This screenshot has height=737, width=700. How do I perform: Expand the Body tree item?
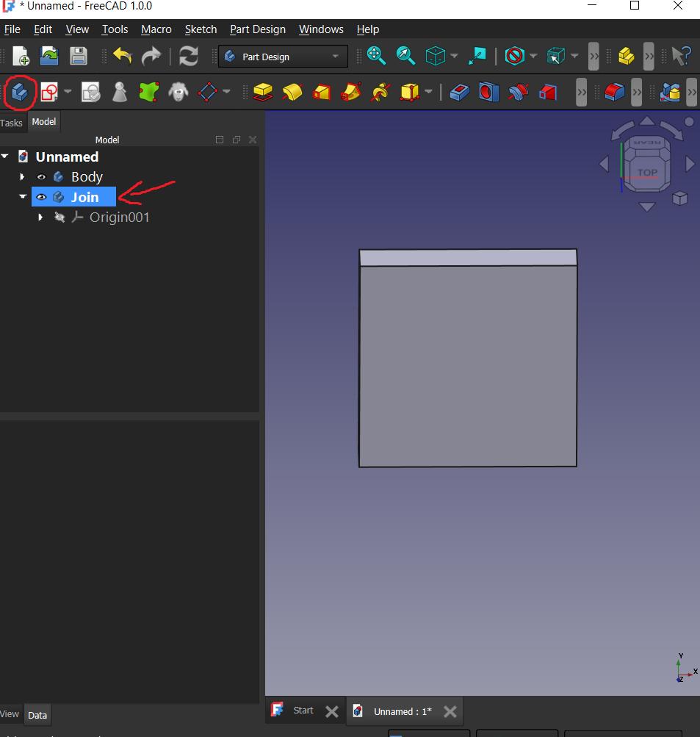22,177
